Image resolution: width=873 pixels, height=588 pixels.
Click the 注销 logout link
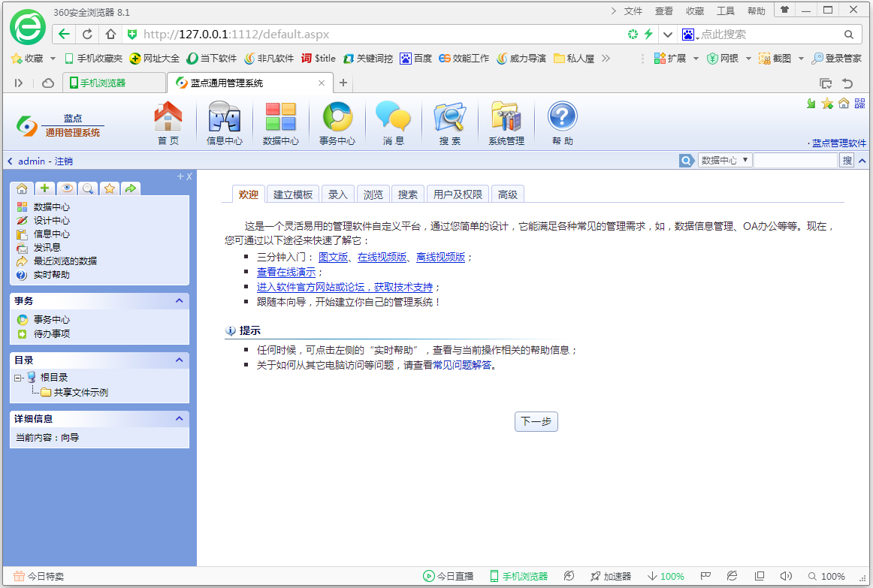tap(63, 161)
